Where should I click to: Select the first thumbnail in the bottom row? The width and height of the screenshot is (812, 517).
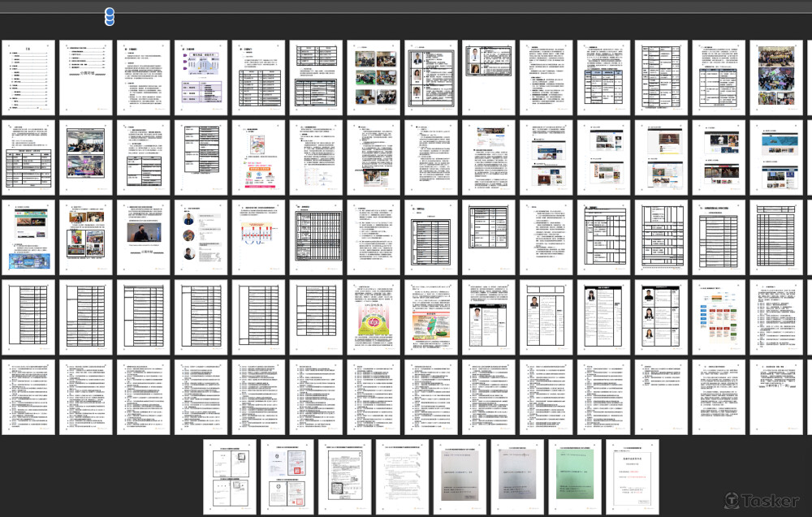[230, 477]
